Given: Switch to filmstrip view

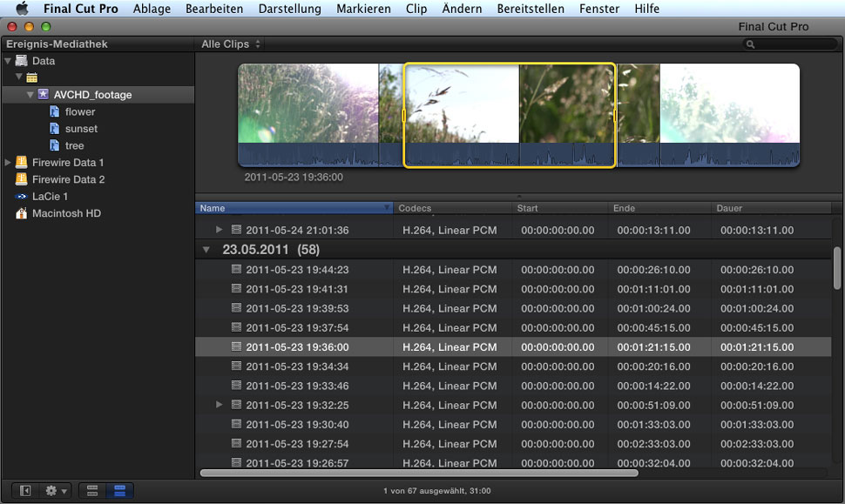Looking at the screenshot, I should point(92,491).
